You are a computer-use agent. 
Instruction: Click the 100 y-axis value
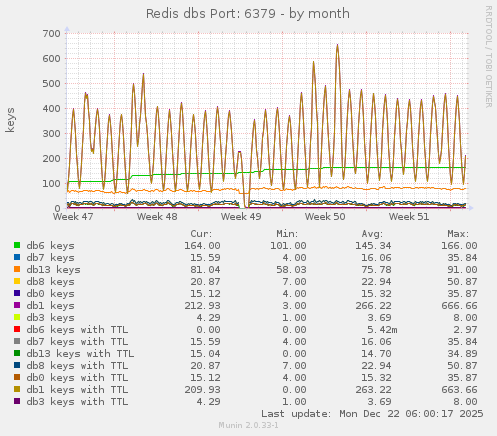[x=51, y=183]
